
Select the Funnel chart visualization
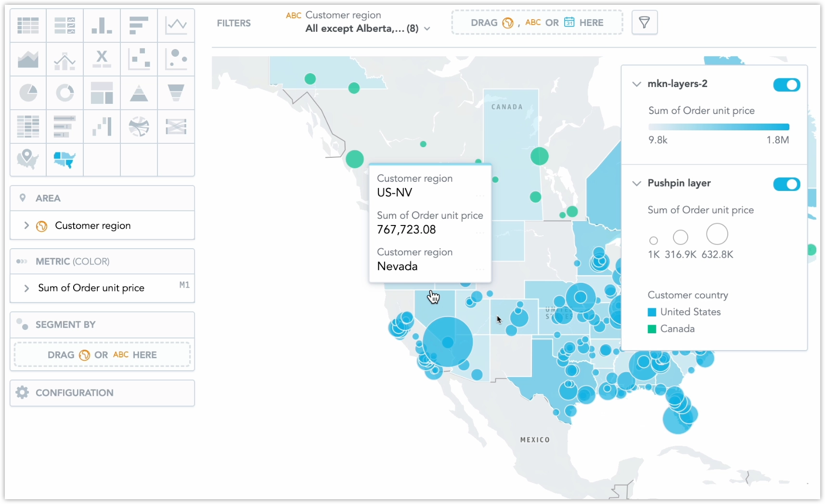(x=176, y=93)
